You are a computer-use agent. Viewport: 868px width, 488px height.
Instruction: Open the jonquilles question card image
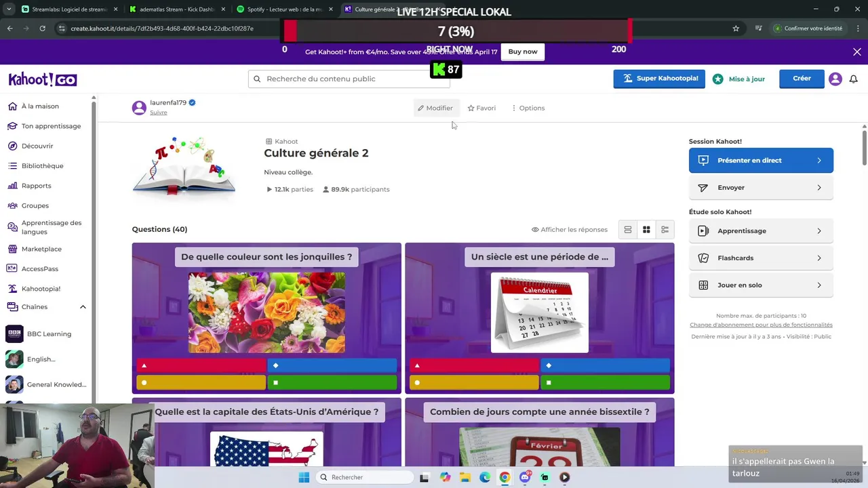(x=267, y=312)
